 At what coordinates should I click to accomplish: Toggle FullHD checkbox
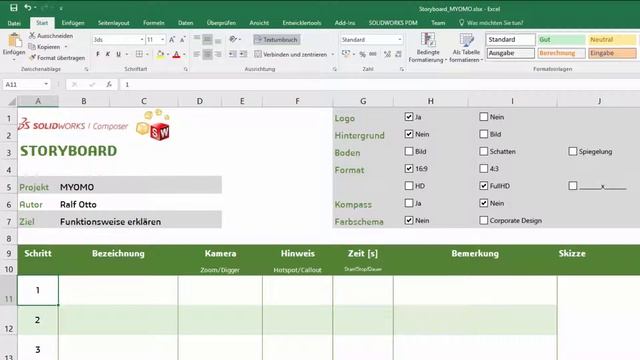pos(484,186)
